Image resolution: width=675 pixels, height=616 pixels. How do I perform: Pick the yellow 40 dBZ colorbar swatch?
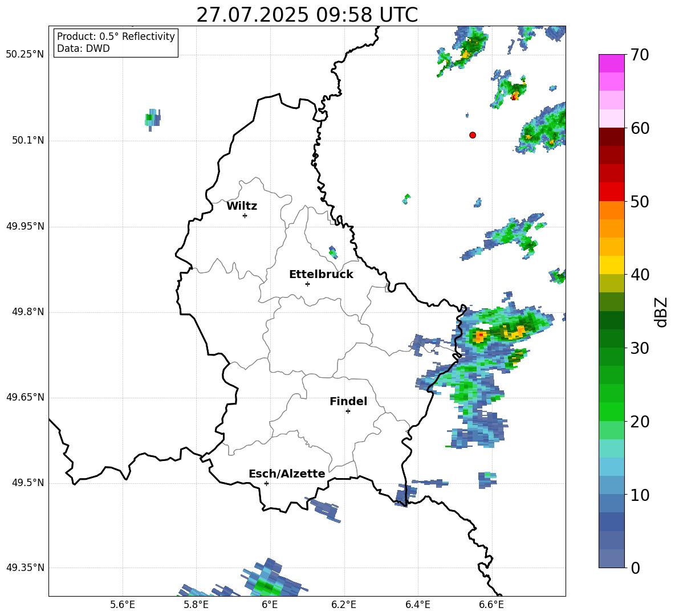coord(611,265)
